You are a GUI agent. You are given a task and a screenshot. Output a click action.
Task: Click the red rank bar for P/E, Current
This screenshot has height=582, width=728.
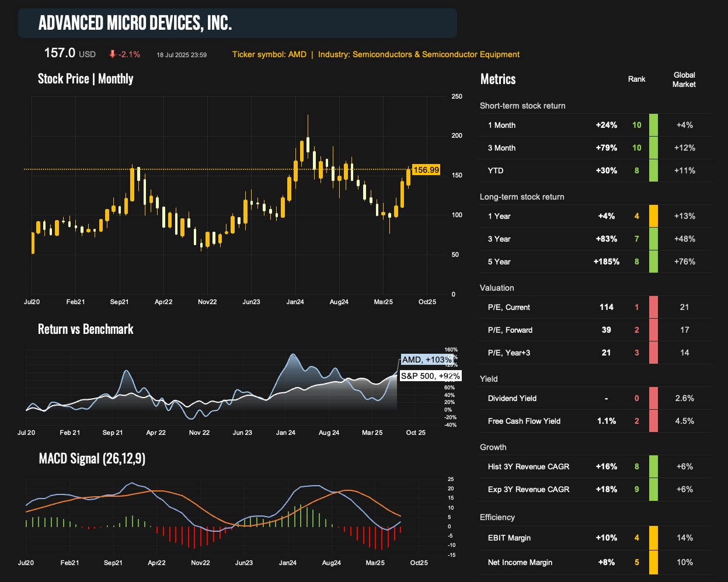pyautogui.click(x=654, y=307)
